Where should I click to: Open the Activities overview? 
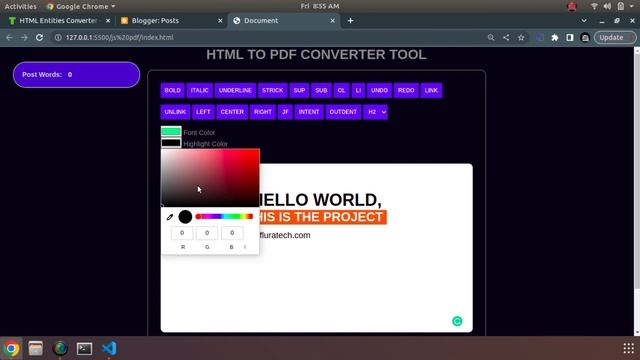tap(20, 6)
